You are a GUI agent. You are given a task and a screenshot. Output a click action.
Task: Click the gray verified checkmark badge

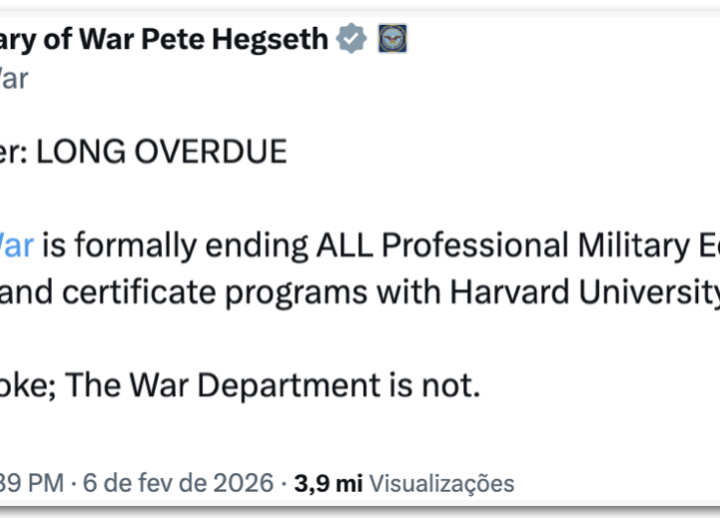click(x=350, y=40)
